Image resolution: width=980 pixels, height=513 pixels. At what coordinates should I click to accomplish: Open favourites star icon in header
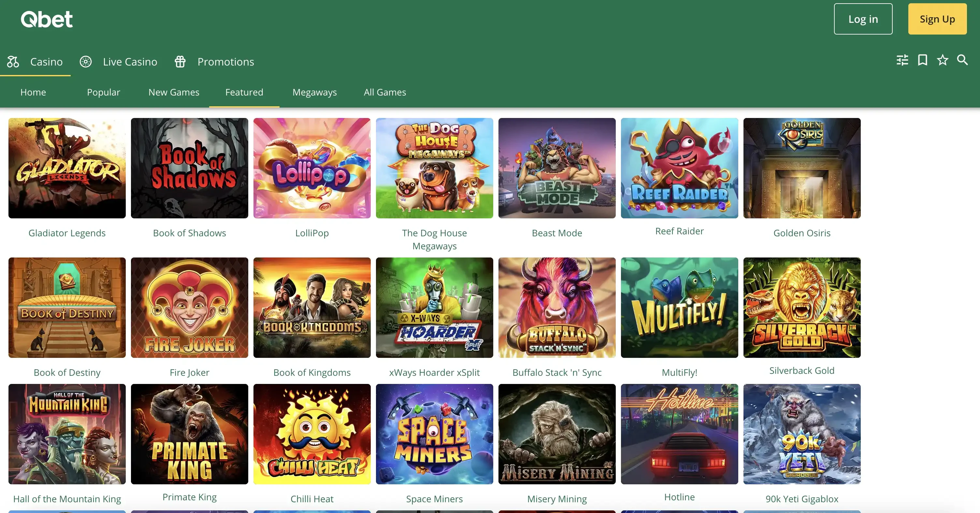[x=942, y=60]
